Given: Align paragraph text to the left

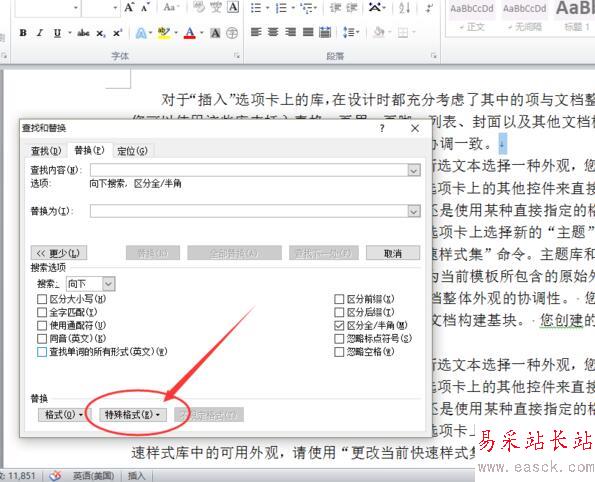Looking at the screenshot, I should tap(256, 32).
